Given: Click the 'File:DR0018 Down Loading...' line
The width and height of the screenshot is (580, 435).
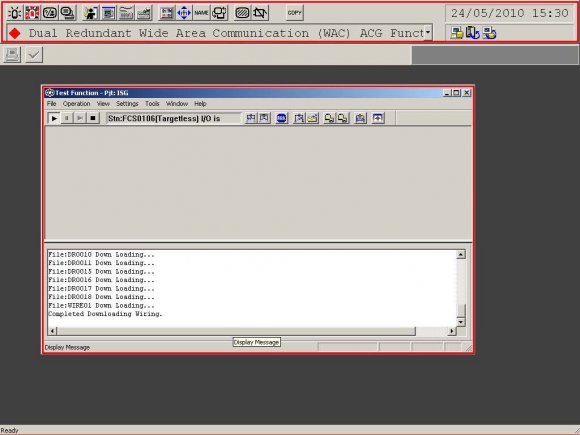Looking at the screenshot, I should tap(101, 297).
